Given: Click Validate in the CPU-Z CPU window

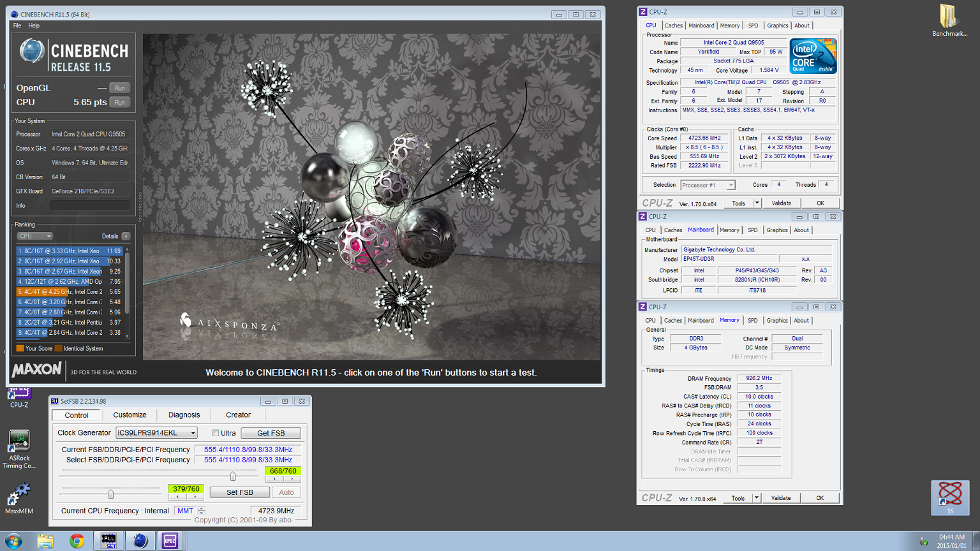Looking at the screenshot, I should (782, 203).
